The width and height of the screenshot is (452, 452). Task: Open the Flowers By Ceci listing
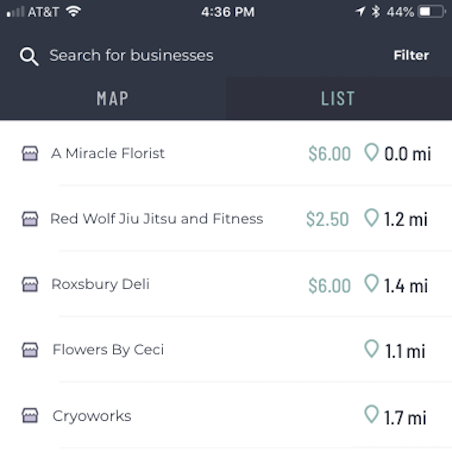coord(226,350)
